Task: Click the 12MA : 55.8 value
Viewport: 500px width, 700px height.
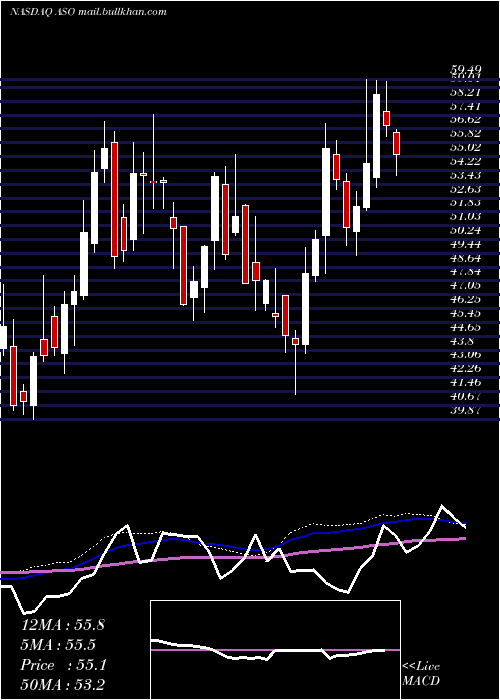Action: [x=62, y=625]
